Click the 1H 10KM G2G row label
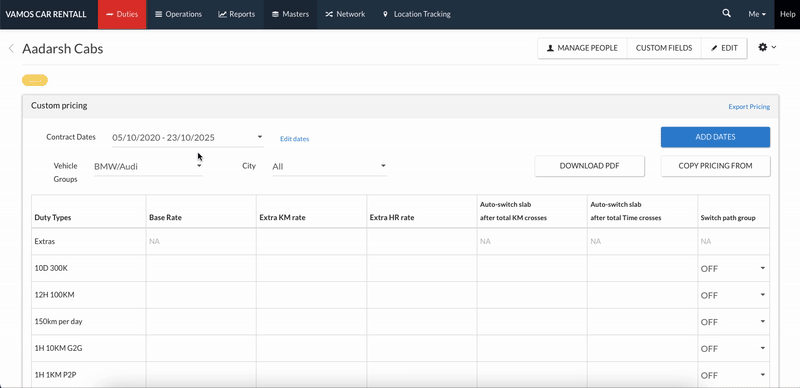 (x=58, y=349)
